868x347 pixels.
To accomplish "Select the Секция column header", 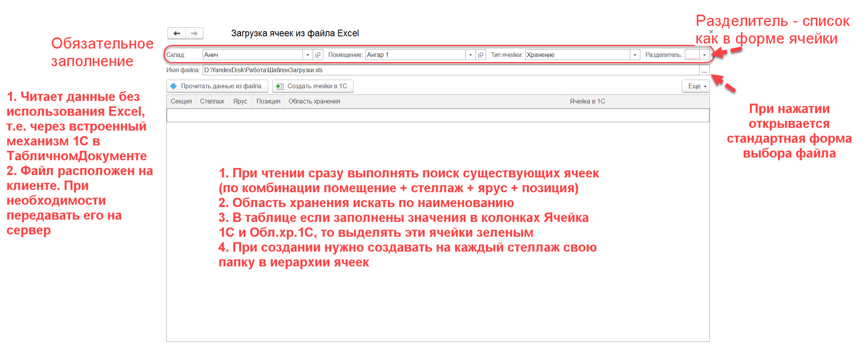I will (181, 101).
